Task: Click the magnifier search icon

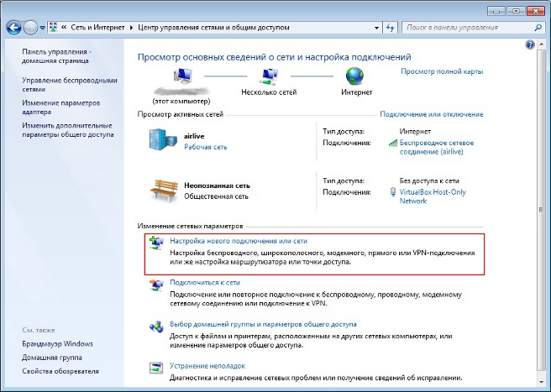Action: click(538, 28)
